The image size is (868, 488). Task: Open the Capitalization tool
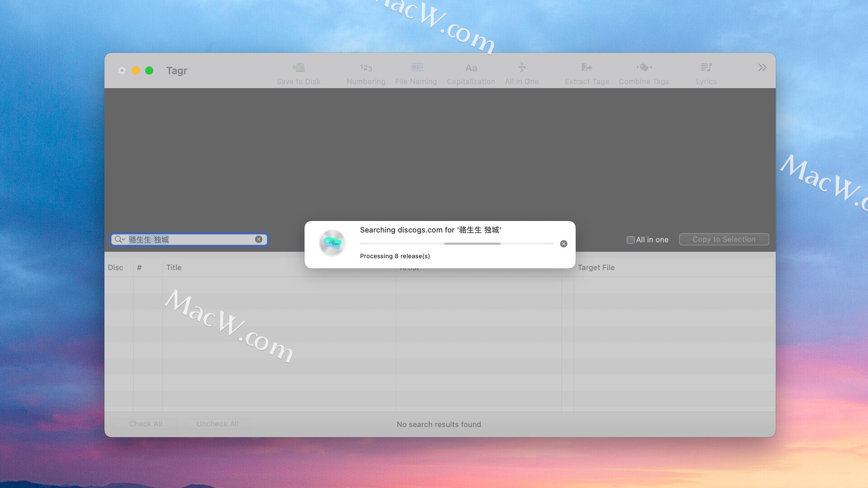click(471, 73)
